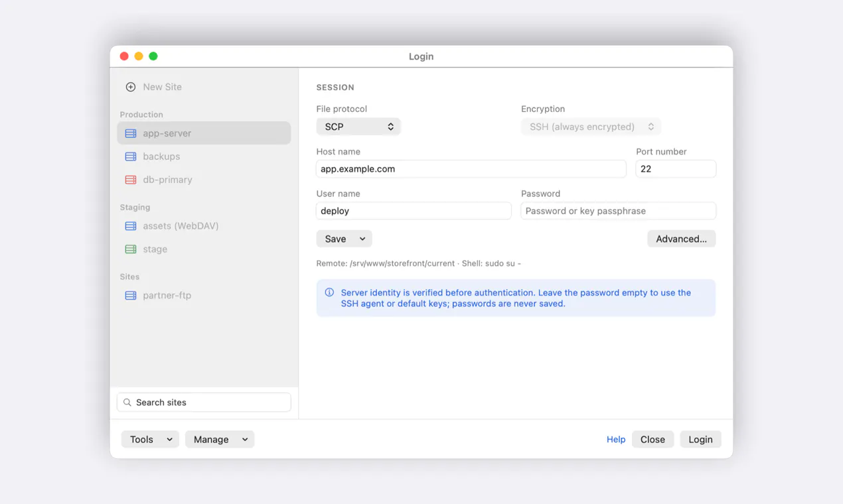Select the app-server site entry
The width and height of the screenshot is (843, 504).
coord(204,133)
